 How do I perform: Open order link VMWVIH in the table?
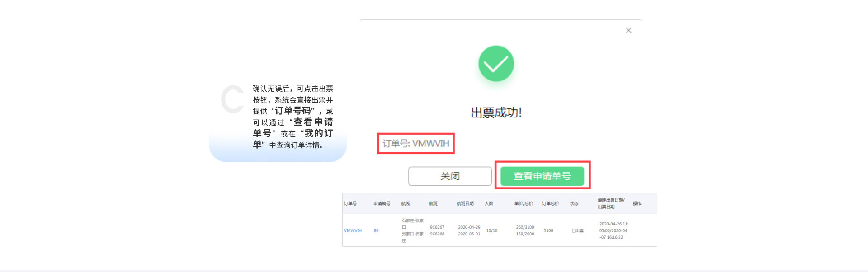[x=353, y=231]
